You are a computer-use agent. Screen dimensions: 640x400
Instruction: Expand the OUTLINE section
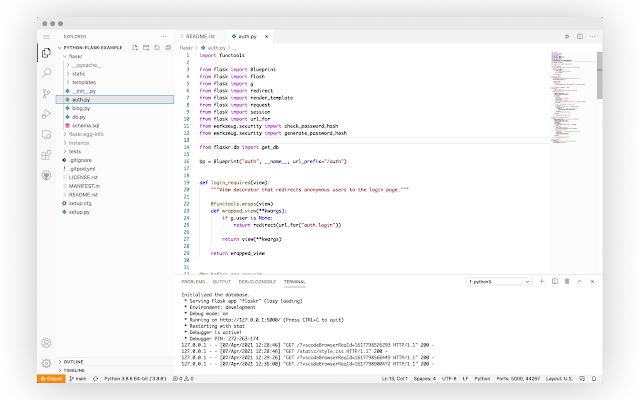(x=73, y=360)
